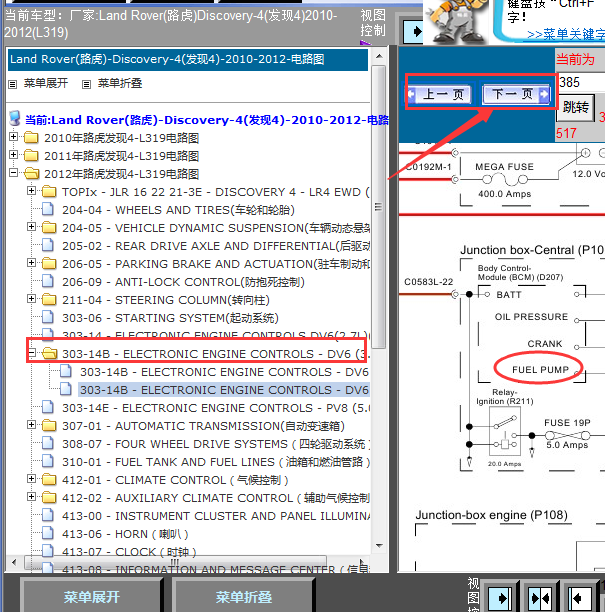605x612 pixels.
Task: Click the tree horizontal scrollbar thumb
Action: coord(175,562)
